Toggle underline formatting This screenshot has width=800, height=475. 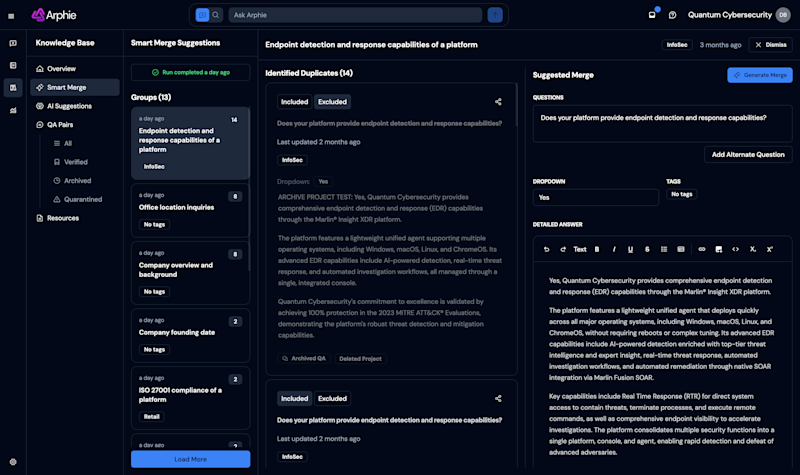[631, 249]
